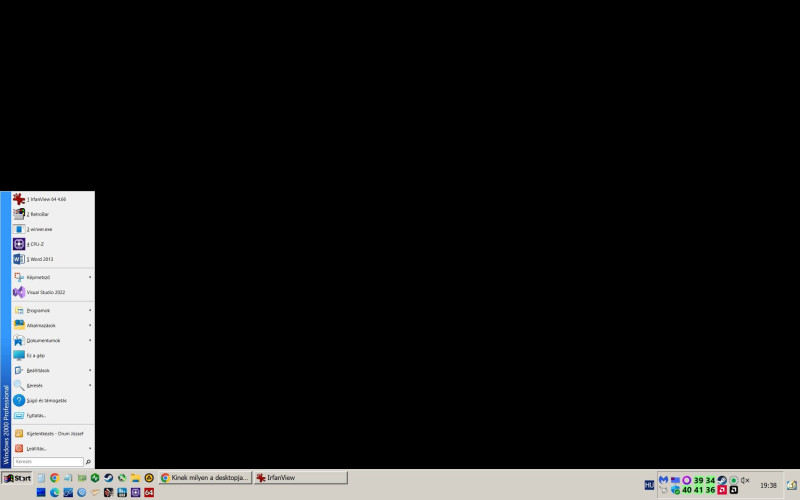The height and width of the screenshot is (500, 800).
Task: Launch Retrobar from the Start menu
Action: (x=53, y=214)
